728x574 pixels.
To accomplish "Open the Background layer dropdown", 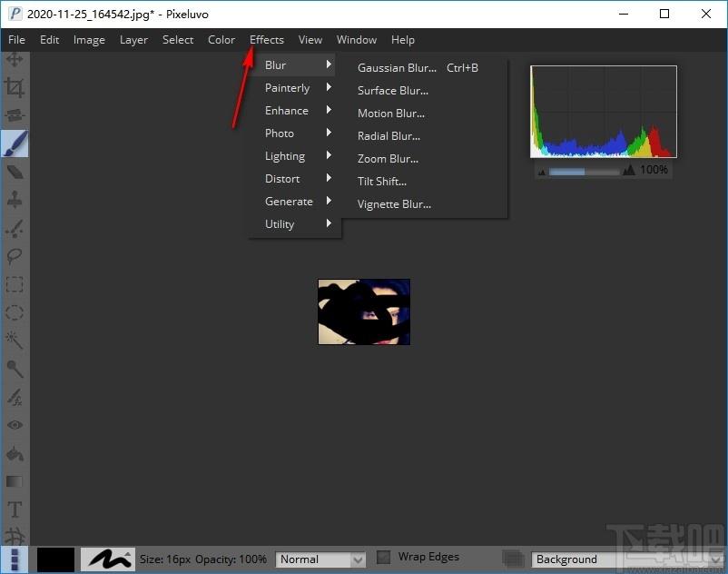I will [626, 559].
